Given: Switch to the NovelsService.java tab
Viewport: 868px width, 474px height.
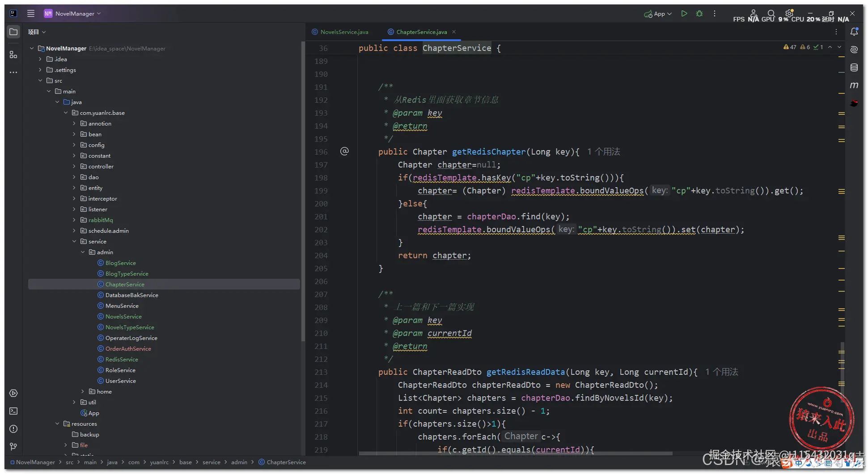Looking at the screenshot, I should 340,32.
